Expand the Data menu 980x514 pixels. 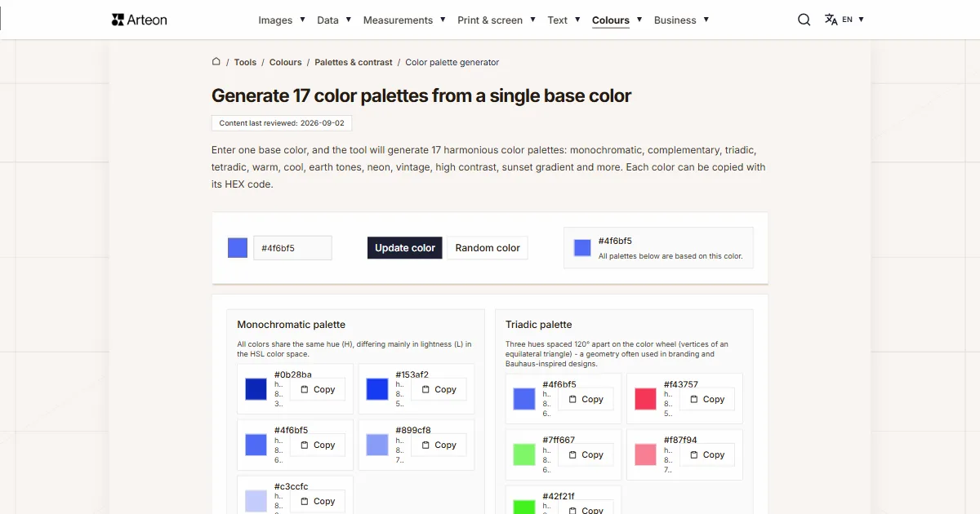pyautogui.click(x=334, y=20)
